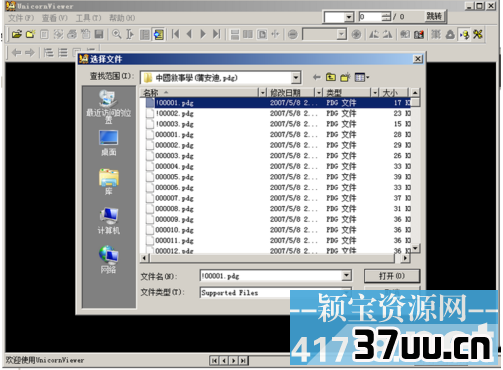Click the next page arrow in toolbar
The height and width of the screenshot is (370, 503).
coord(203,34)
